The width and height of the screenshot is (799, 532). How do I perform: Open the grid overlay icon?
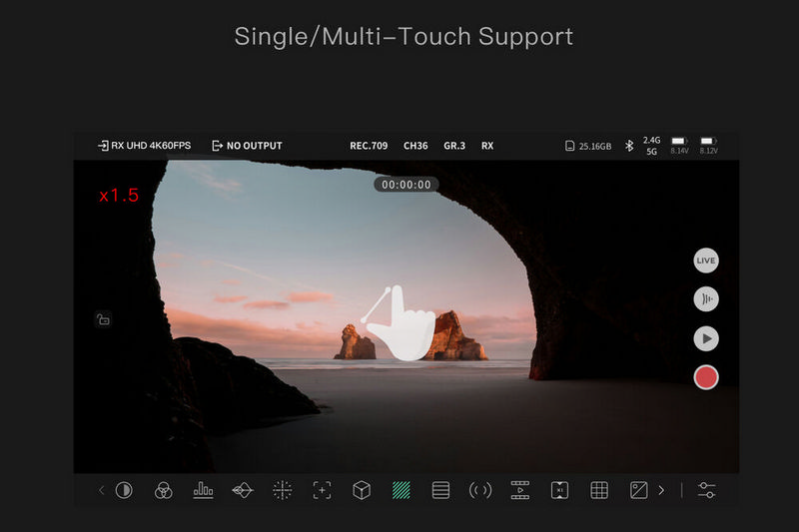(599, 490)
